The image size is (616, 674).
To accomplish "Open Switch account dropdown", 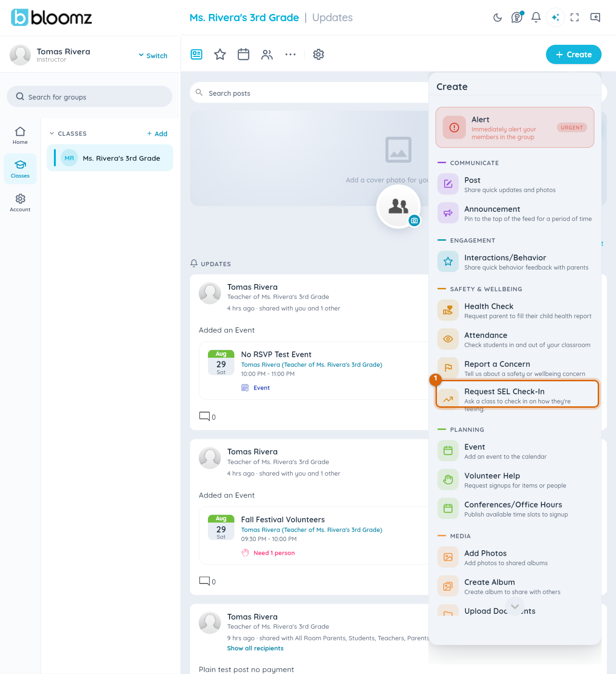I will (x=153, y=55).
